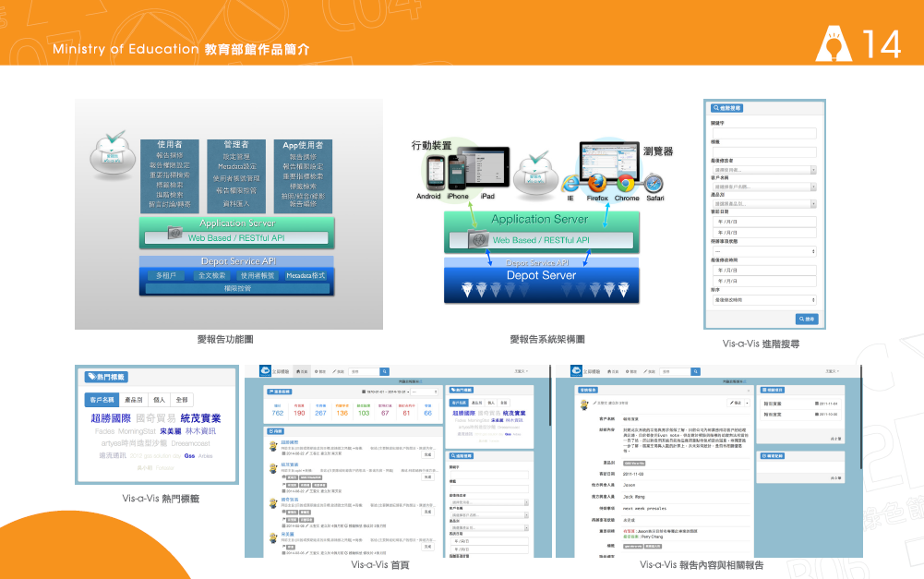Click the 超勝國際 tag in the hot tags cloud
Screen dimensions: 924x579
111,418
